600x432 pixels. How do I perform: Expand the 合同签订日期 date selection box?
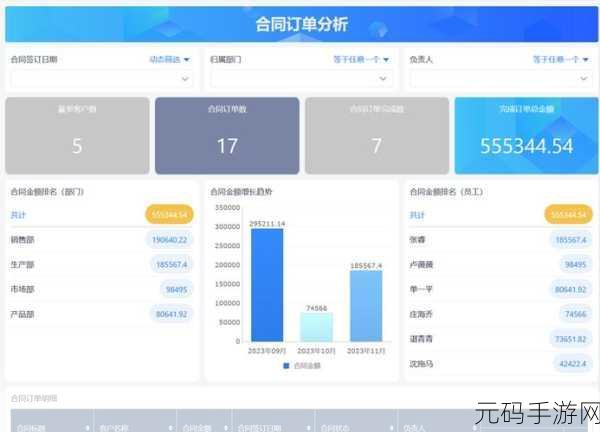pos(102,79)
